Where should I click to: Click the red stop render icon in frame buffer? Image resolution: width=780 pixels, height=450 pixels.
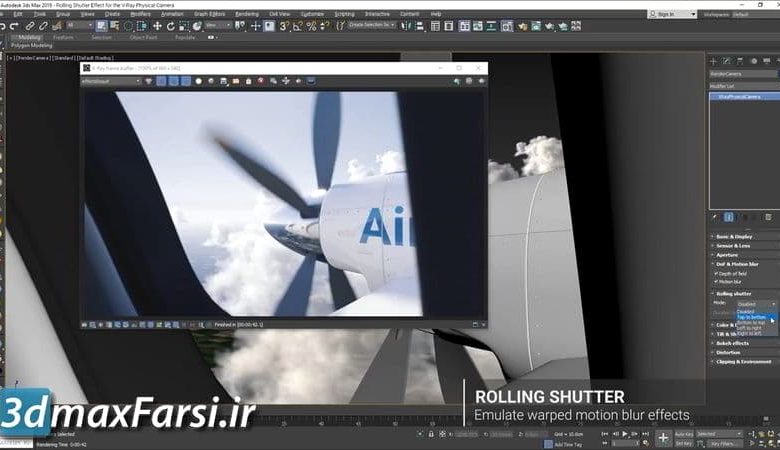[261, 81]
